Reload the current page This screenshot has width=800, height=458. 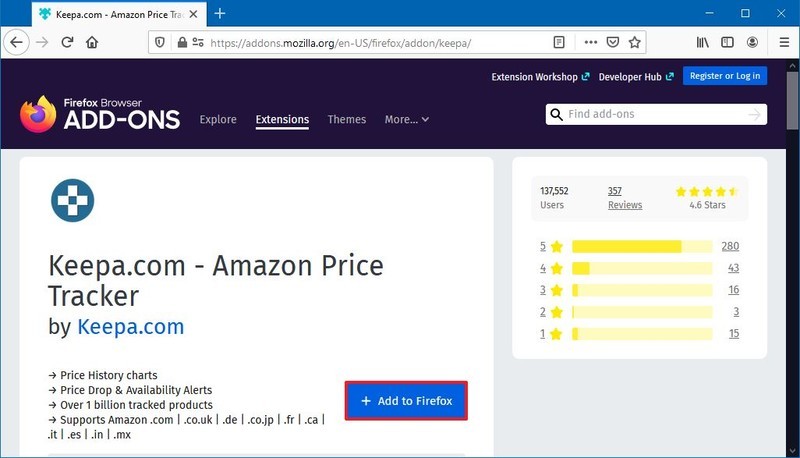(x=67, y=42)
